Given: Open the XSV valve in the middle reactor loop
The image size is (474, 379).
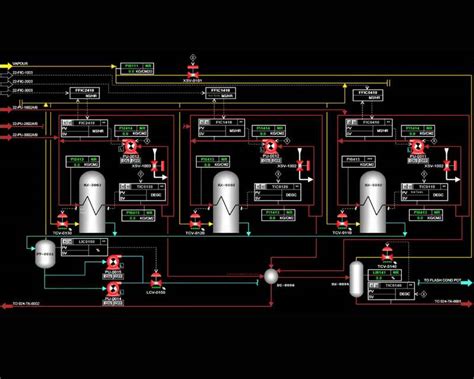Looking at the screenshot, I should coord(303,165).
